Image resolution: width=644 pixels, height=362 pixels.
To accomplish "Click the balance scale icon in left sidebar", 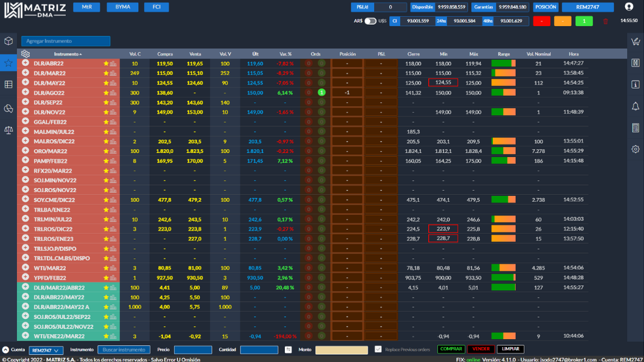I will point(8,130).
